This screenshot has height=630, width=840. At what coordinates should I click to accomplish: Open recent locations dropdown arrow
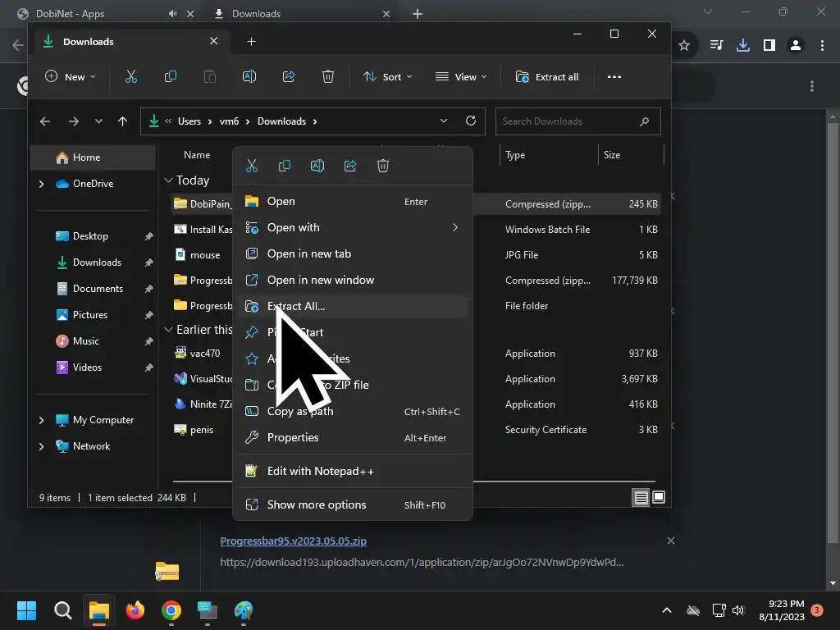[98, 121]
